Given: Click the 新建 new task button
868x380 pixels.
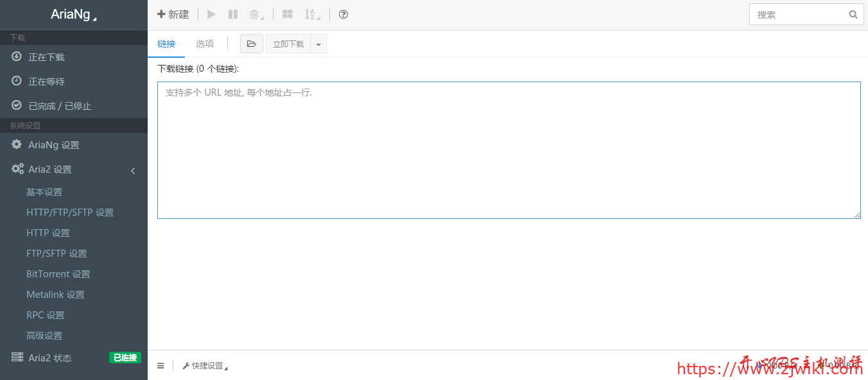Looking at the screenshot, I should (x=173, y=14).
